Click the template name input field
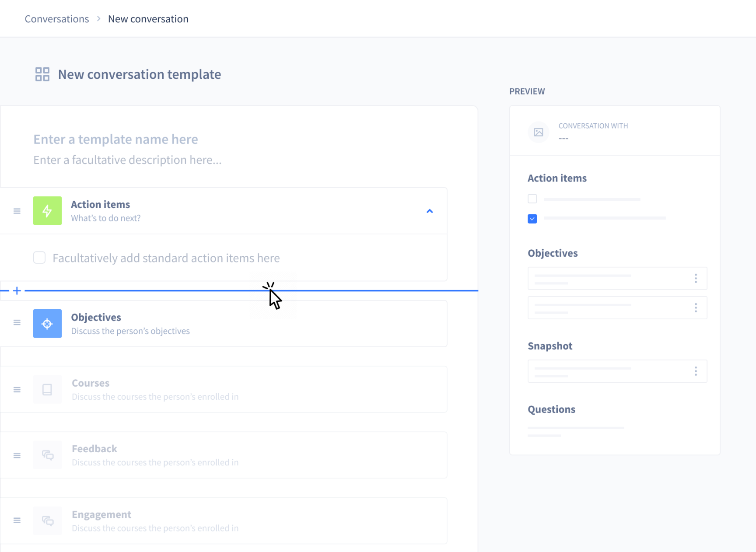Viewport: 756px width, 552px height. click(115, 139)
